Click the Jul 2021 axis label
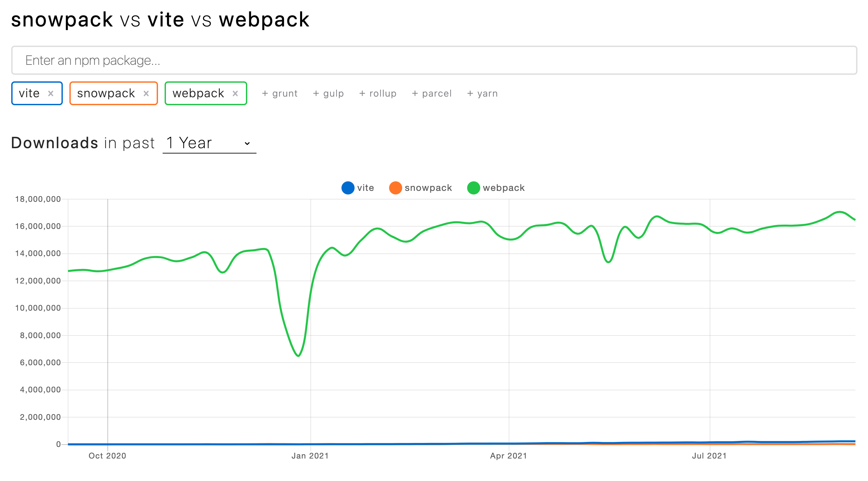 pos(709,456)
